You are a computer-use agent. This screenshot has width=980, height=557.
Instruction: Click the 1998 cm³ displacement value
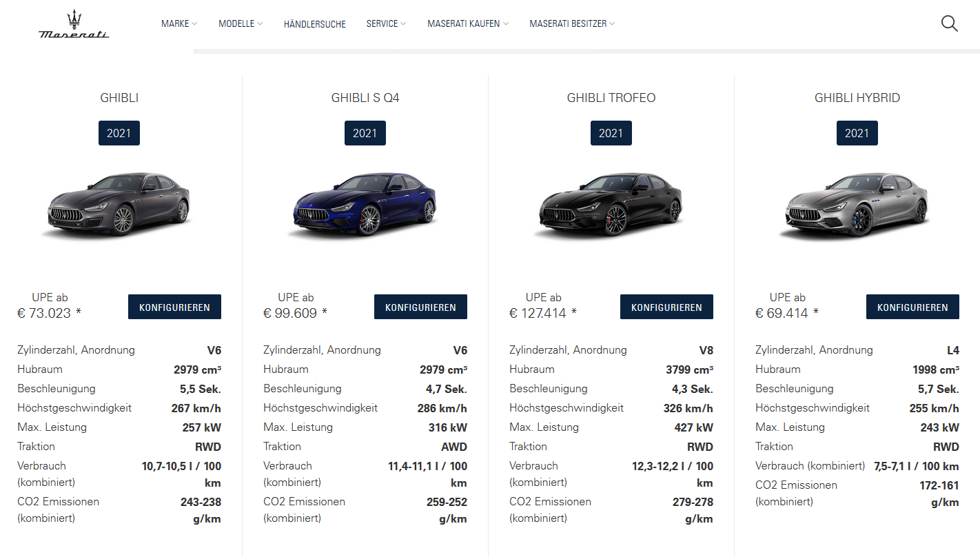(936, 369)
